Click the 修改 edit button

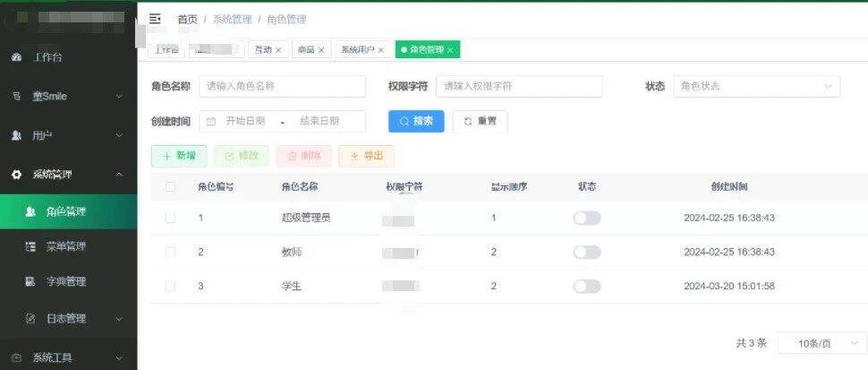pyautogui.click(x=242, y=156)
